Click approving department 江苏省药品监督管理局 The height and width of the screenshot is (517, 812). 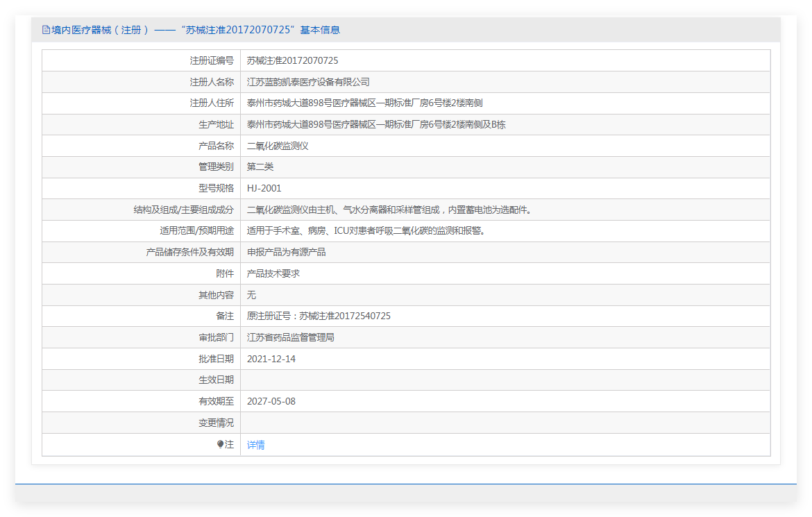(x=291, y=337)
